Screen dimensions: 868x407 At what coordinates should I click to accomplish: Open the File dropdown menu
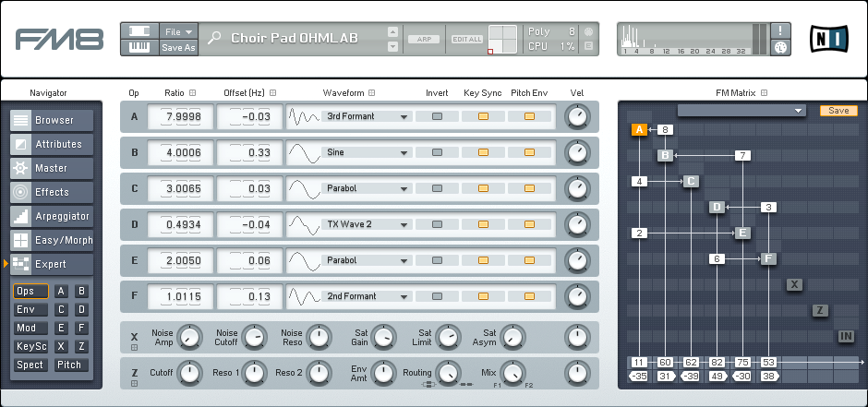[x=178, y=31]
